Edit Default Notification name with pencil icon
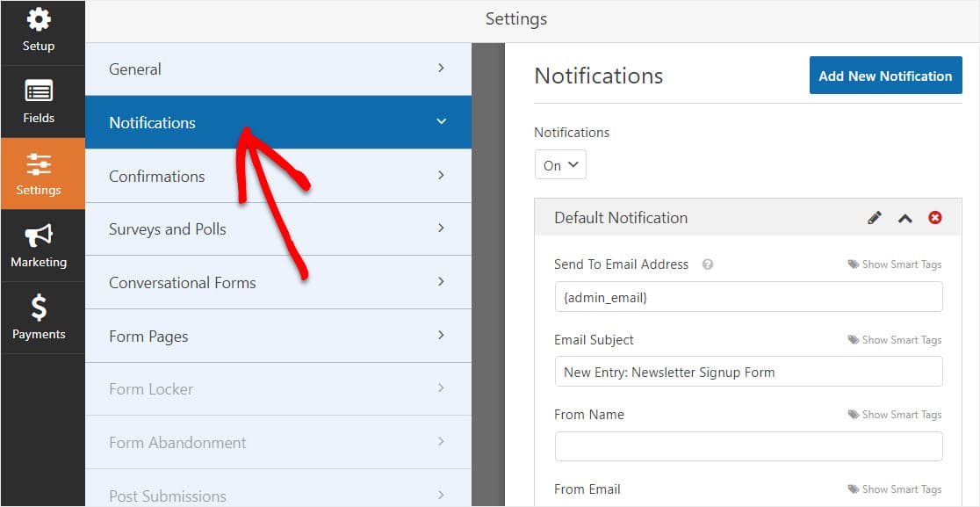Image resolution: width=980 pixels, height=507 pixels. (875, 218)
